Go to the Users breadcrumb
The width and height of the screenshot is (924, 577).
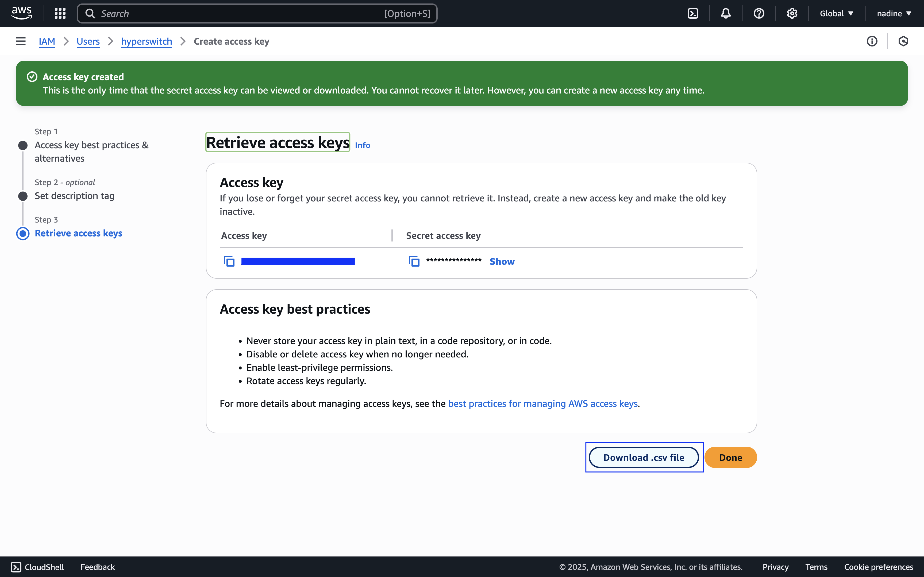tap(88, 41)
